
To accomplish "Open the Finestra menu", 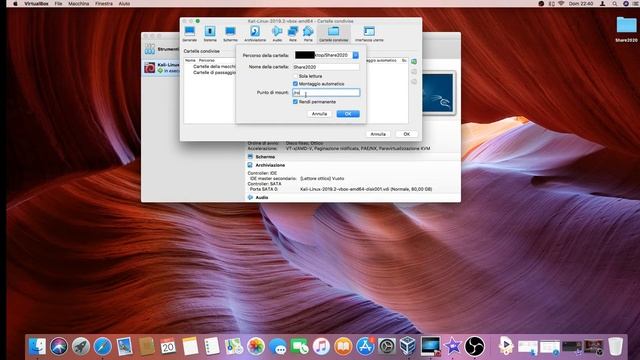I will click(x=104, y=3).
